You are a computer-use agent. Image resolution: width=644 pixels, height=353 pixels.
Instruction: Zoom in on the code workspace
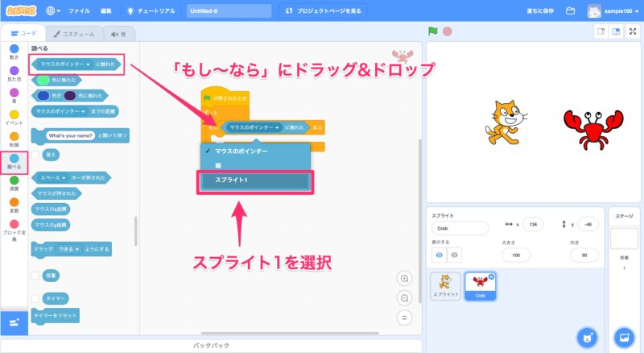(x=405, y=278)
